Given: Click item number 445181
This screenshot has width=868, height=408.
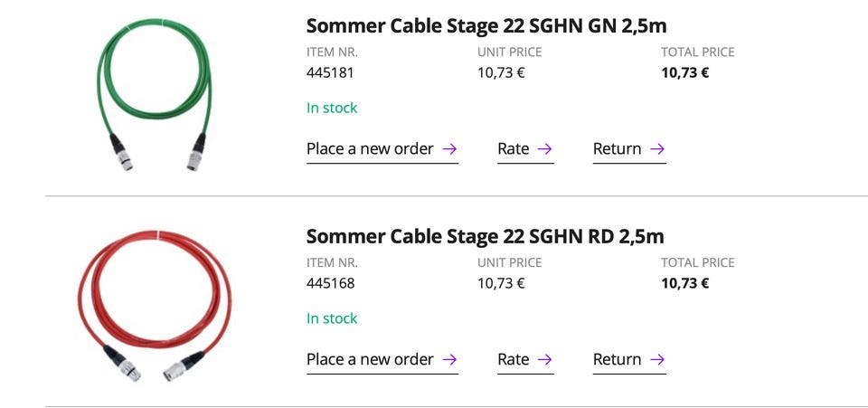Looking at the screenshot, I should click(330, 72).
